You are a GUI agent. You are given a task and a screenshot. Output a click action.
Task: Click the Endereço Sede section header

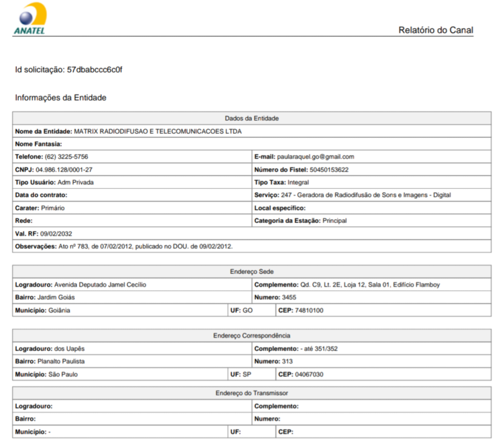coord(252,272)
